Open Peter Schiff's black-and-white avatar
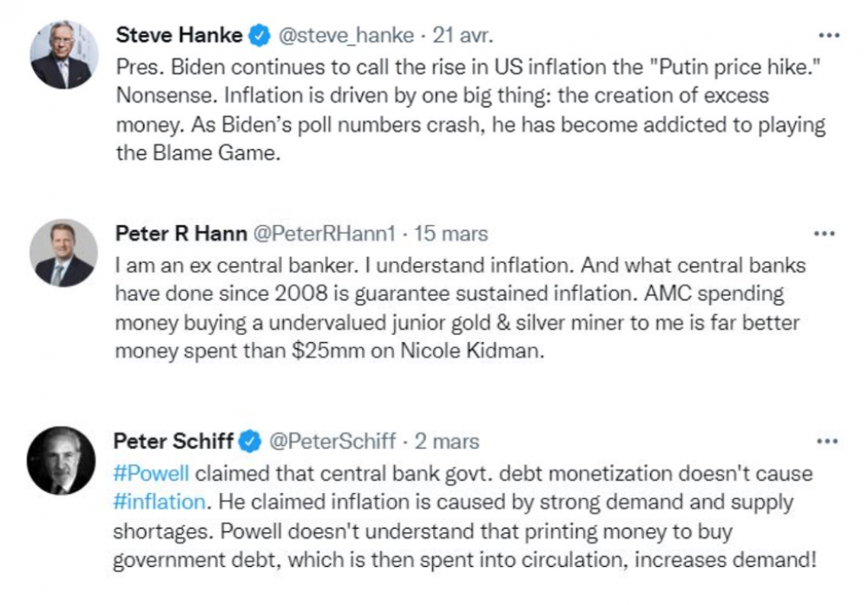Screen dimensions: 868x605 point(61,460)
